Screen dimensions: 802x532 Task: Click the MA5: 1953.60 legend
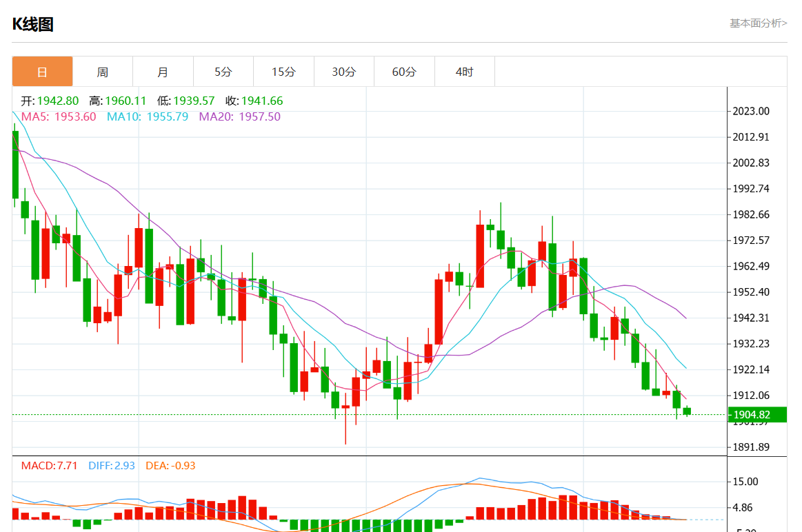pyautogui.click(x=59, y=116)
